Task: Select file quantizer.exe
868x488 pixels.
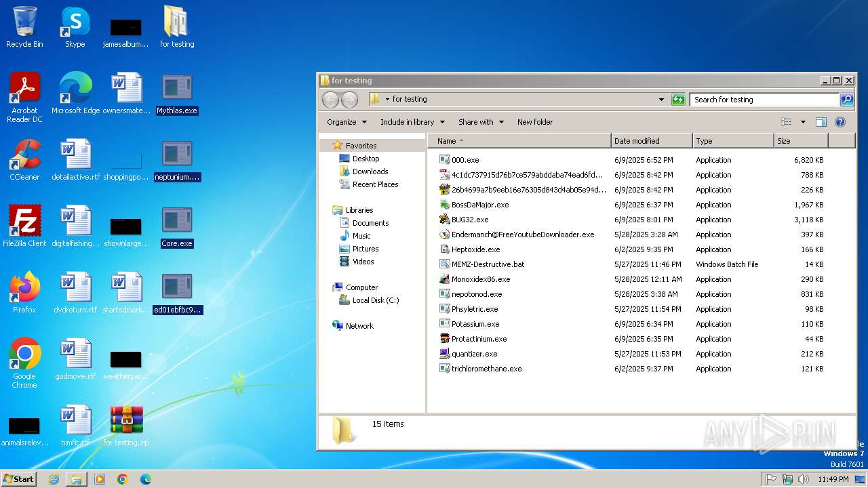Action: click(474, 354)
